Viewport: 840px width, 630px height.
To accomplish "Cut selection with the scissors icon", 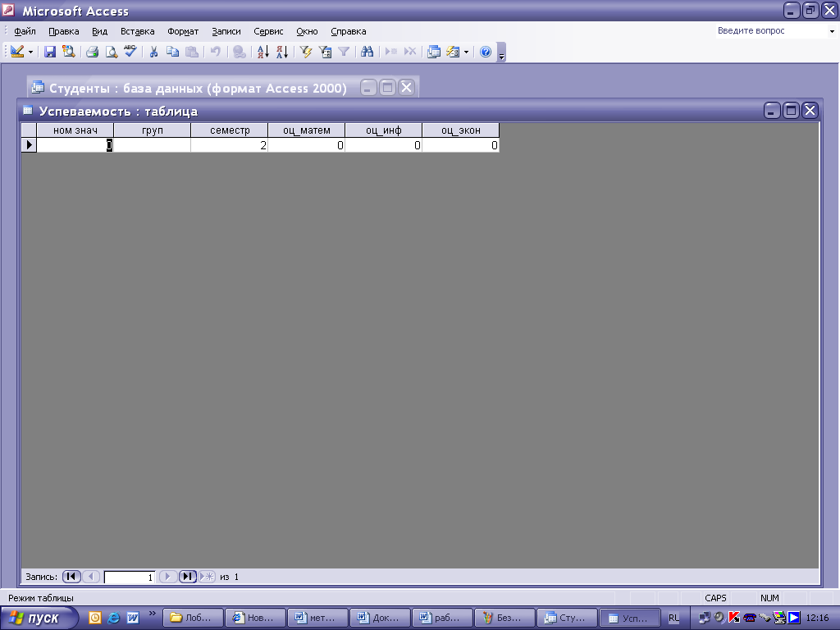I will (153, 52).
